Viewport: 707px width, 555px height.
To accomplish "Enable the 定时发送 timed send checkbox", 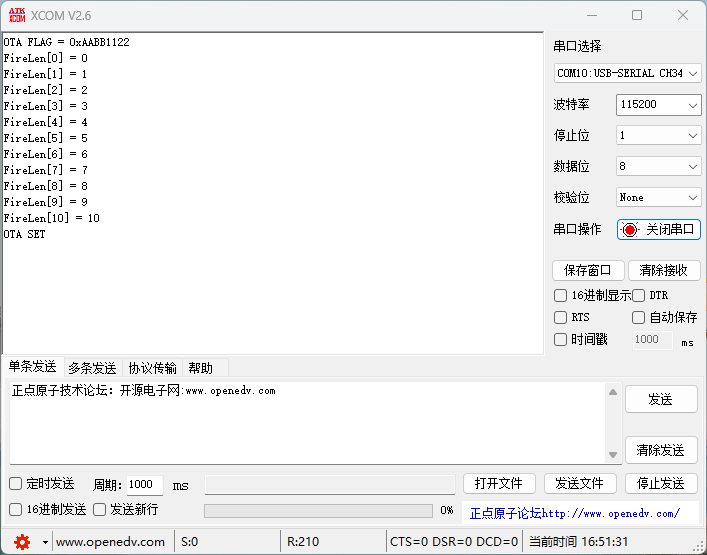I will click(x=15, y=484).
